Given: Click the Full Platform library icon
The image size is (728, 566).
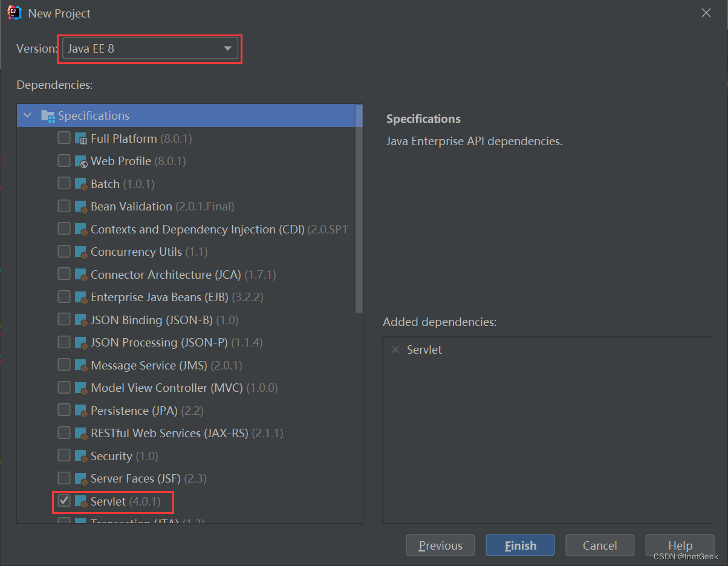Looking at the screenshot, I should (x=82, y=139).
